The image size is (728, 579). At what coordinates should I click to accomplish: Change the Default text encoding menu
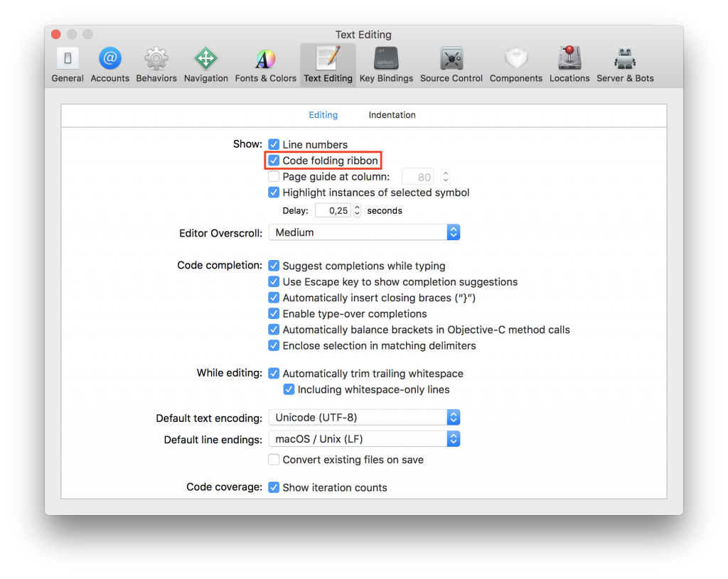[363, 417]
